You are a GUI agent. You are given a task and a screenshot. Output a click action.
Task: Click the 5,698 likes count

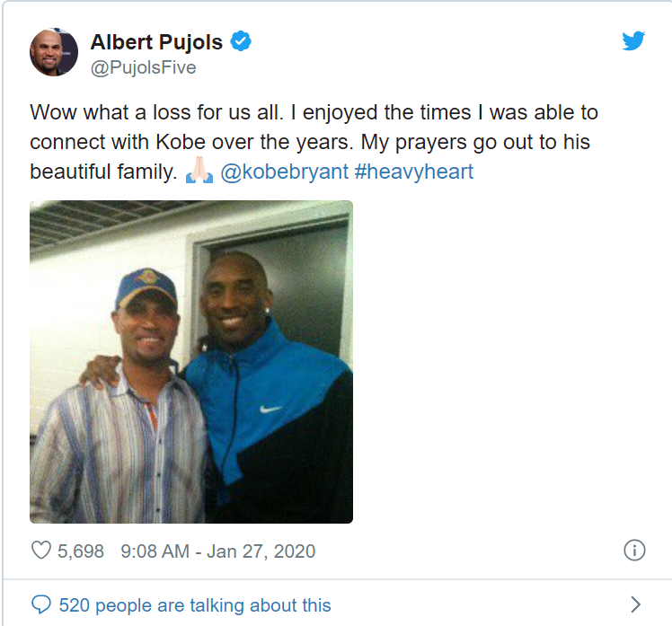click(81, 551)
